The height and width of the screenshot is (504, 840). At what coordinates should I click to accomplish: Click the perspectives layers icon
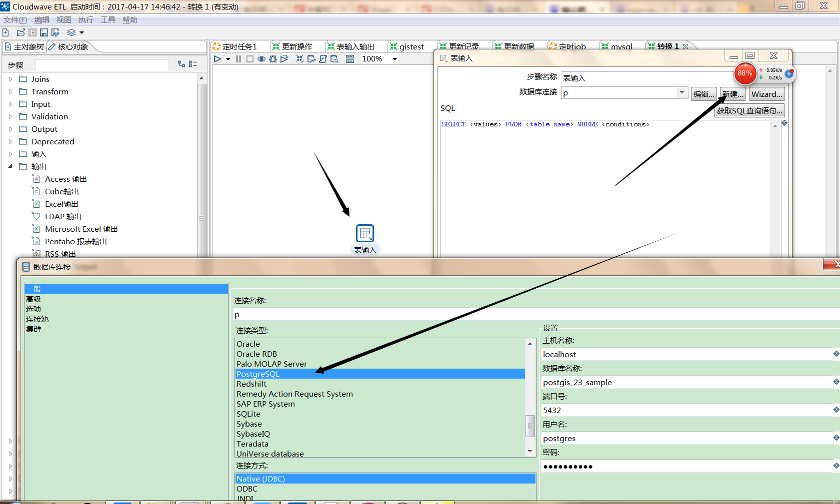pyautogui.click(x=71, y=32)
